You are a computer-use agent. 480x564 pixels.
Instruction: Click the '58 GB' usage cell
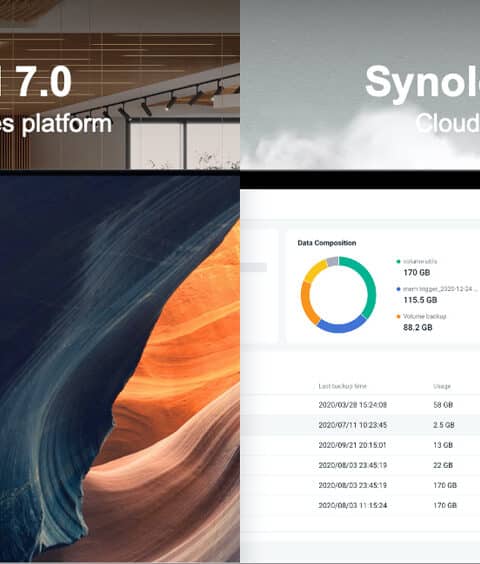click(x=443, y=405)
